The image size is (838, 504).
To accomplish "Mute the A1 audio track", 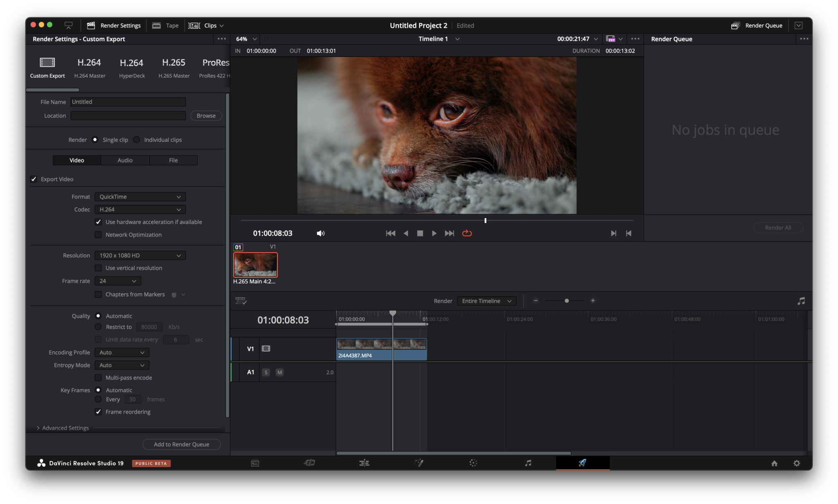I will click(279, 372).
